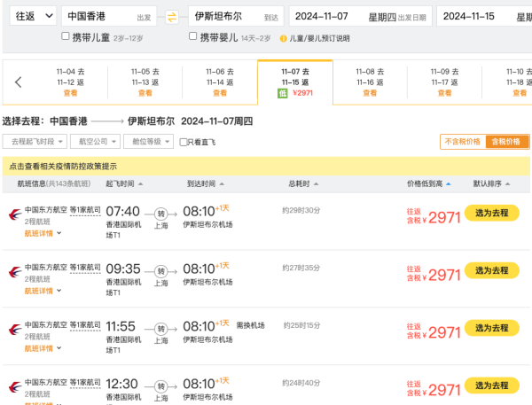Image resolution: width=532 pixels, height=405 pixels.
Task: Click green 低 low-price badge
Action: point(282,93)
